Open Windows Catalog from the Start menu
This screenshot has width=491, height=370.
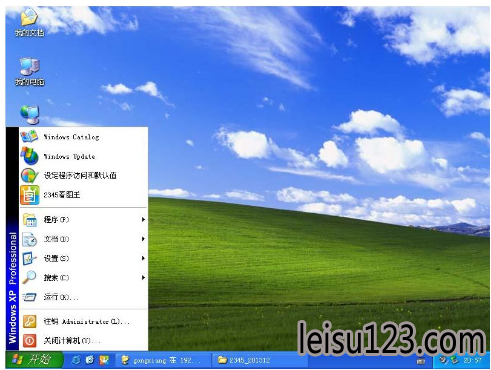(83, 137)
